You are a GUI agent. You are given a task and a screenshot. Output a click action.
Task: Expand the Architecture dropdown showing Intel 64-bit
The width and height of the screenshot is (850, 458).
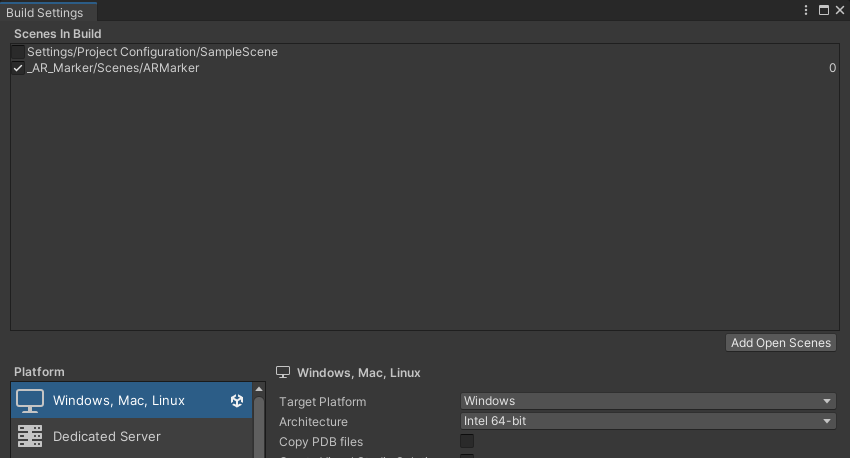648,421
